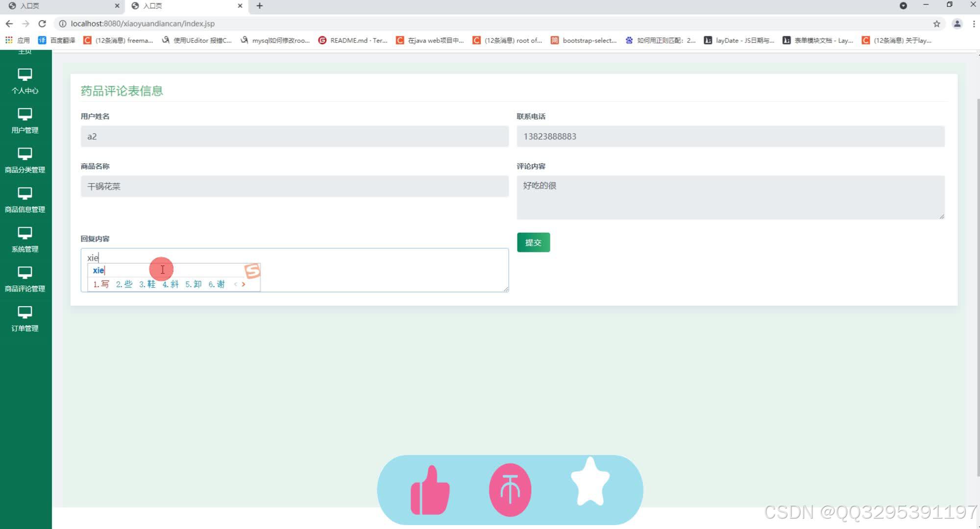Reload the page with refresh icon
The width and height of the screenshot is (980, 529).
pyautogui.click(x=42, y=24)
